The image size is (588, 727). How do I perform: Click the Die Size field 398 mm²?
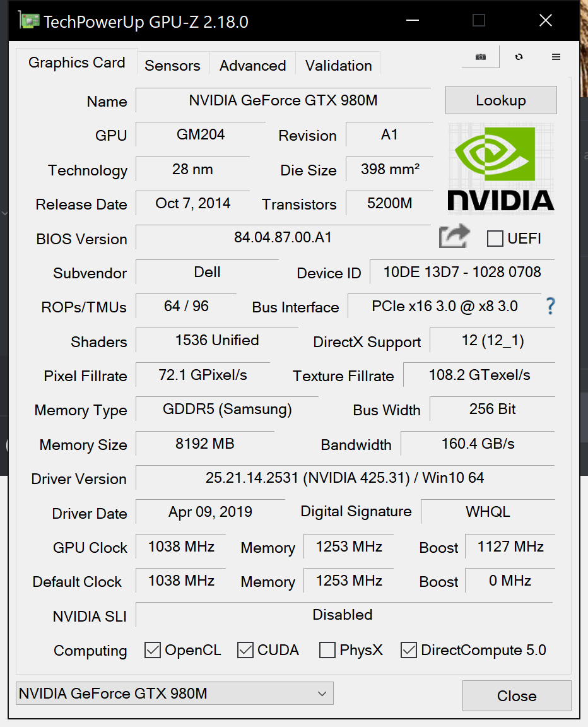(390, 168)
